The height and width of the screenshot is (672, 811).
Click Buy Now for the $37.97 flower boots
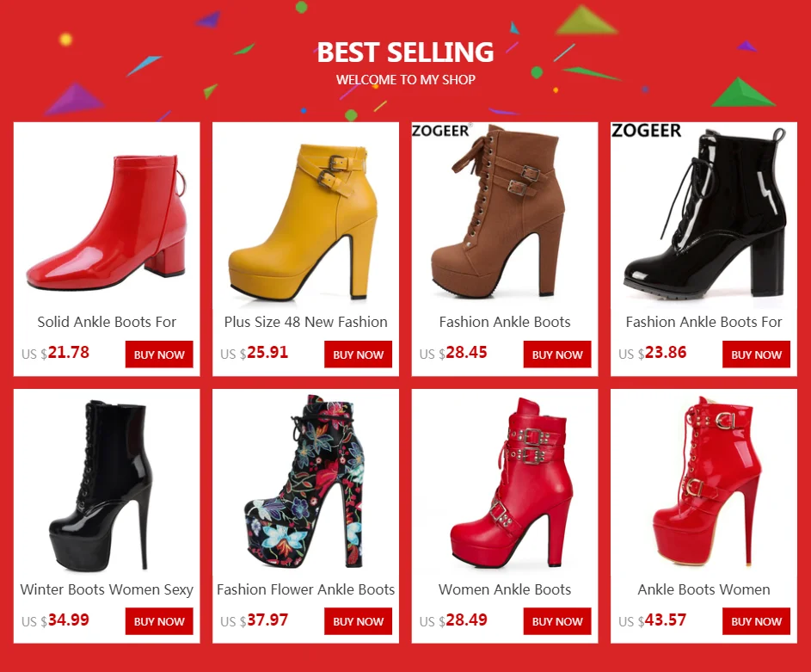click(x=359, y=621)
